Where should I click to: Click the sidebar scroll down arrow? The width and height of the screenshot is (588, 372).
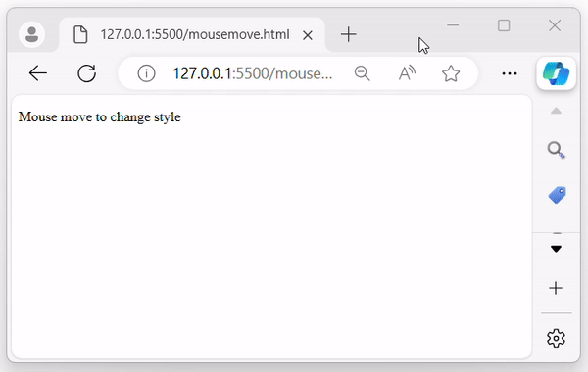tap(556, 249)
